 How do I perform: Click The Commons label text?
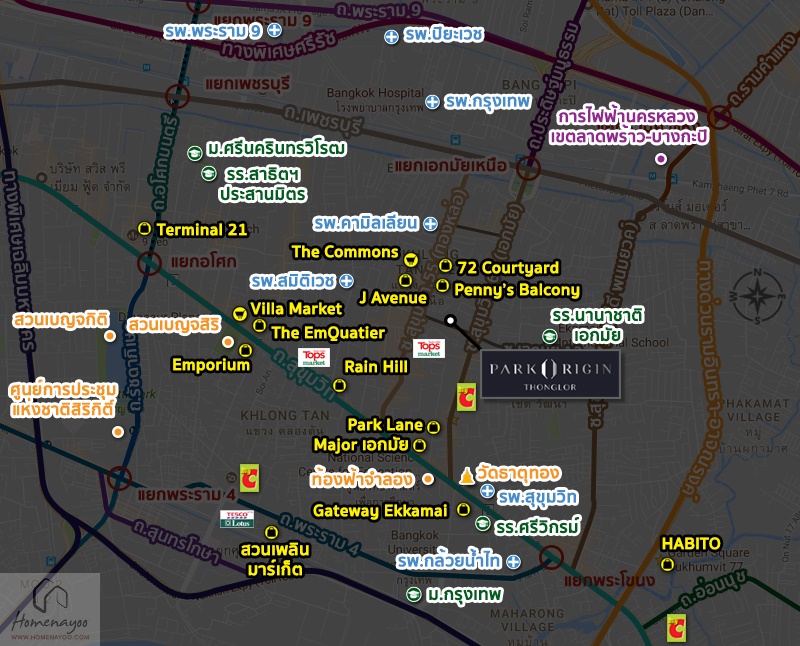coord(344,252)
